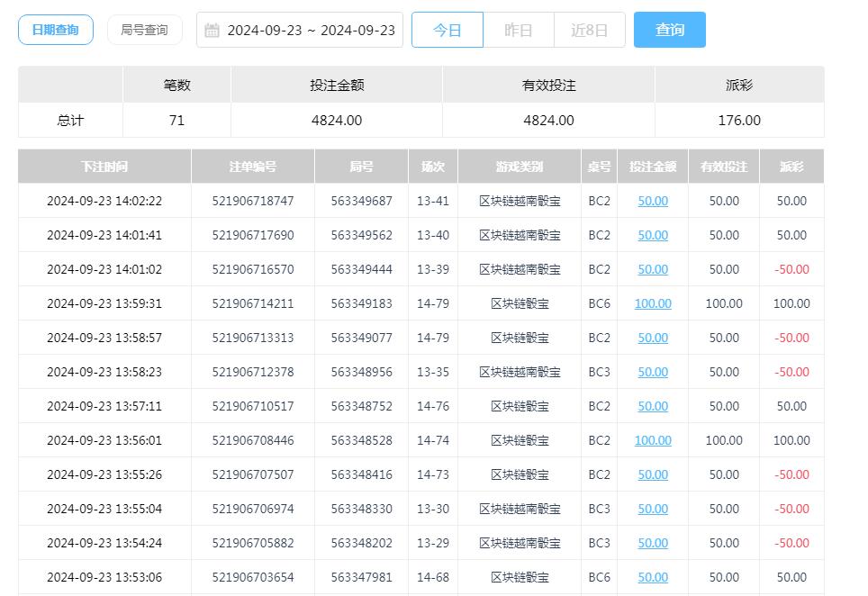Screen dimensions: 868x596
Task: Switch to 局号查询 query mode
Action: click(144, 29)
